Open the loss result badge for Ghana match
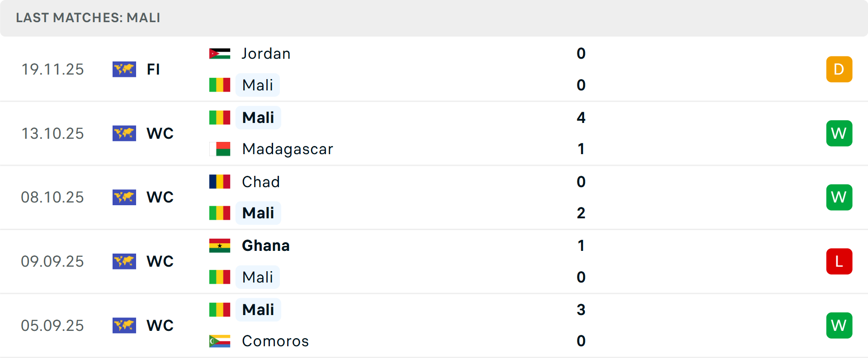The width and height of the screenshot is (868, 358). 839,261
